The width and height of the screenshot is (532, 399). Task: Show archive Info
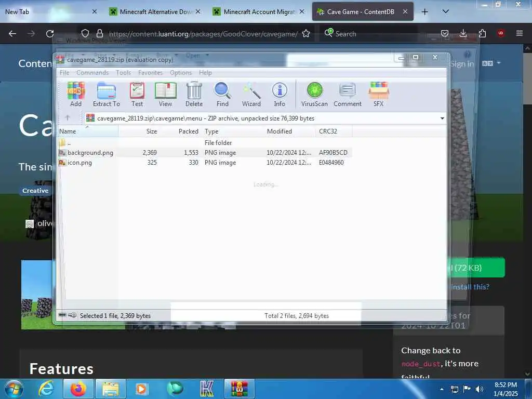pyautogui.click(x=280, y=95)
